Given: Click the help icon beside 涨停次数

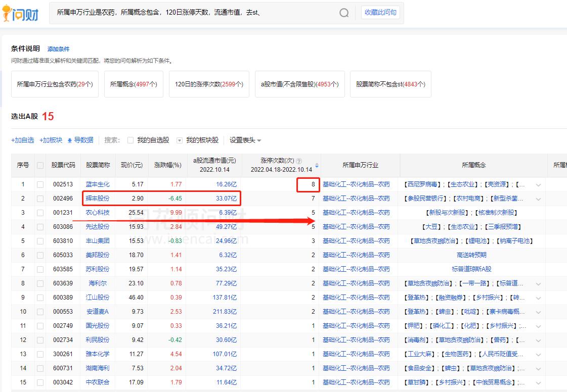Looking at the screenshot, I should (299, 161).
